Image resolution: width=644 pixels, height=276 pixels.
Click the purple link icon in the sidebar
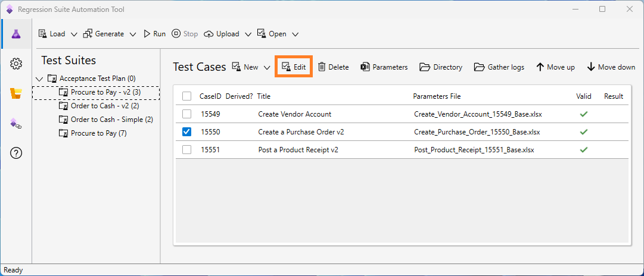coord(16,123)
